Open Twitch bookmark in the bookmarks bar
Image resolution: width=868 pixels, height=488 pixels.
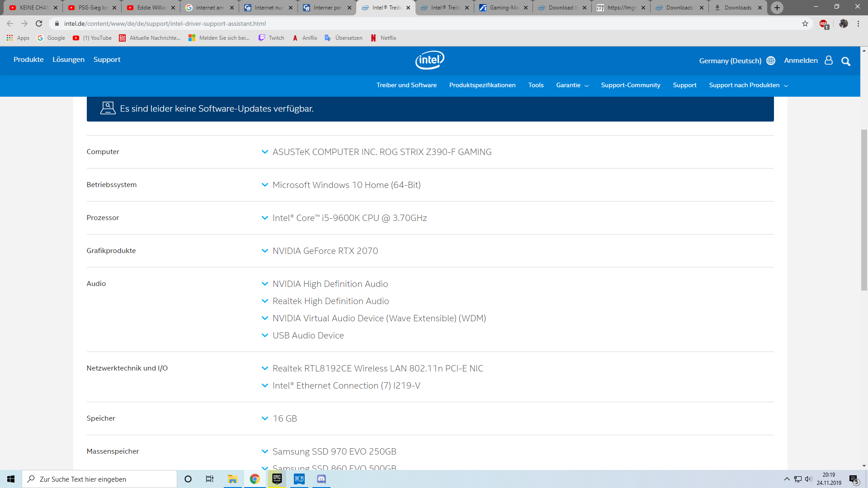coord(271,38)
